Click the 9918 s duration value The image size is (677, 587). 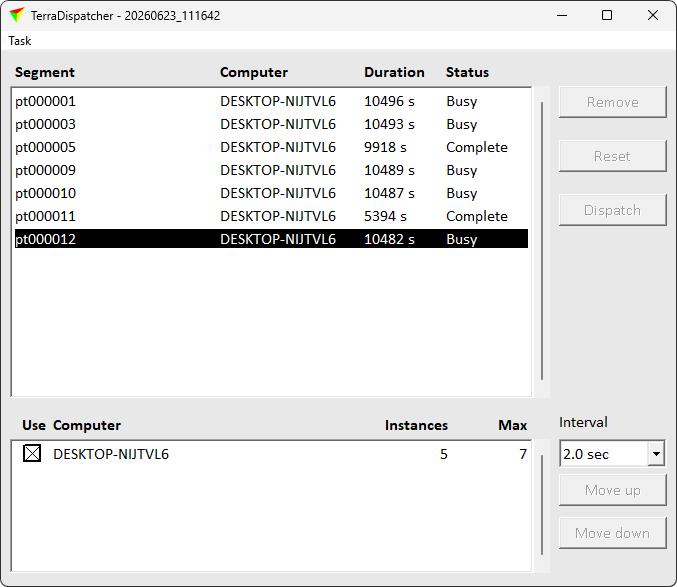(385, 147)
